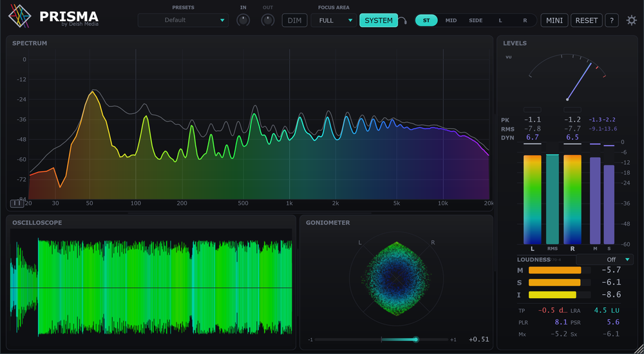Click the correlation value "+0.51"

click(479, 339)
